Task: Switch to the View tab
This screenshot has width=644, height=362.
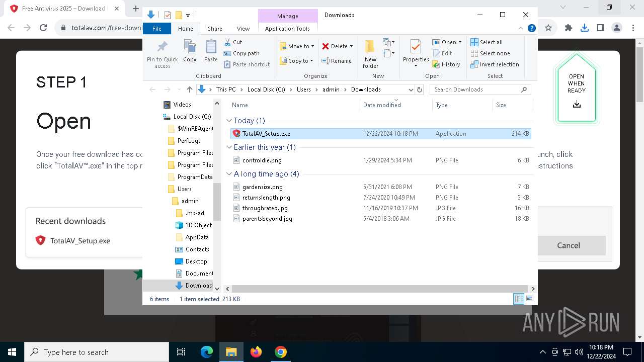Action: pyautogui.click(x=243, y=29)
